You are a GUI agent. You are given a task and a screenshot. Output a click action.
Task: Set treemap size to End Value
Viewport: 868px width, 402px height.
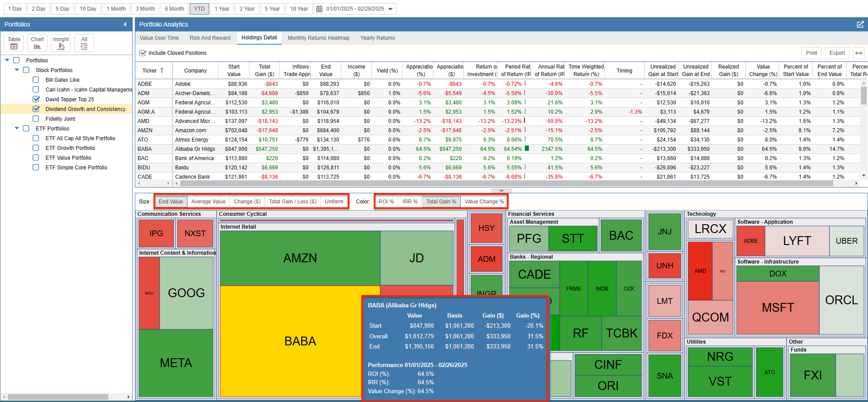tap(171, 202)
